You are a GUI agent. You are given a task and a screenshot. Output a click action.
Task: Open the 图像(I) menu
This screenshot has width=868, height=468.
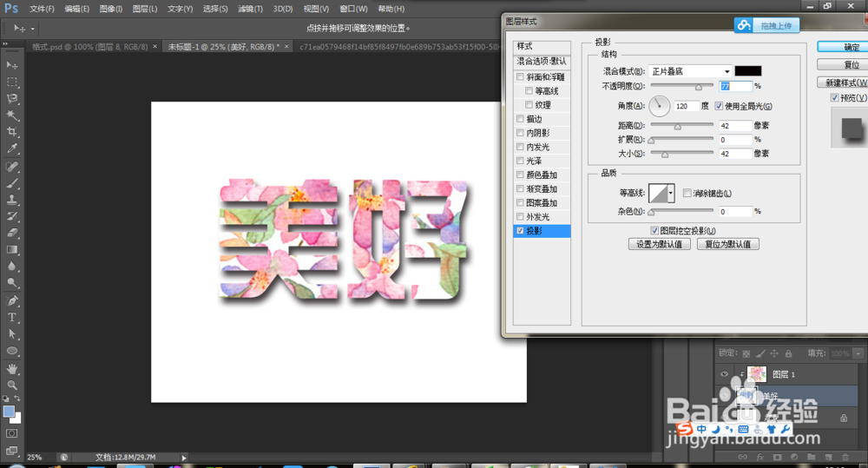point(111,9)
